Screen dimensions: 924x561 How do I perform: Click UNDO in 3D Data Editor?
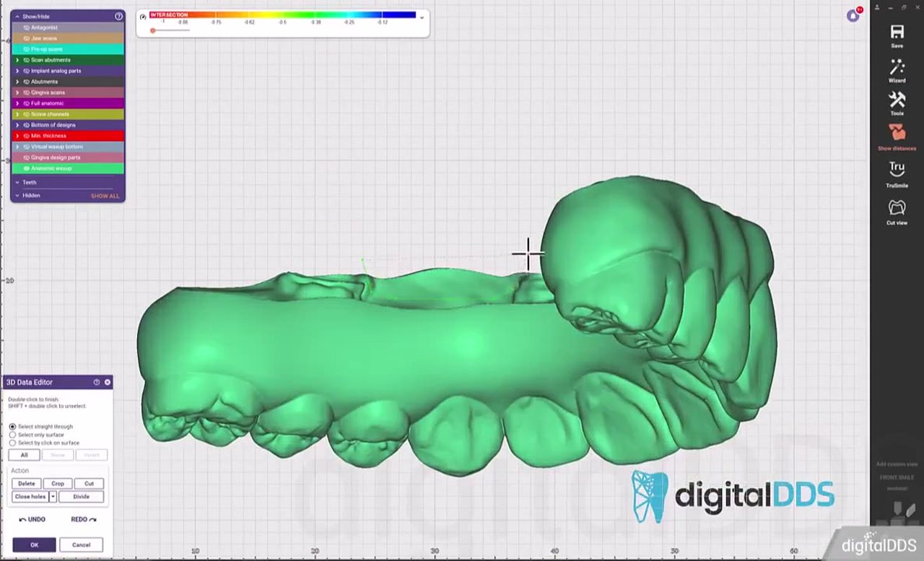tap(32, 519)
